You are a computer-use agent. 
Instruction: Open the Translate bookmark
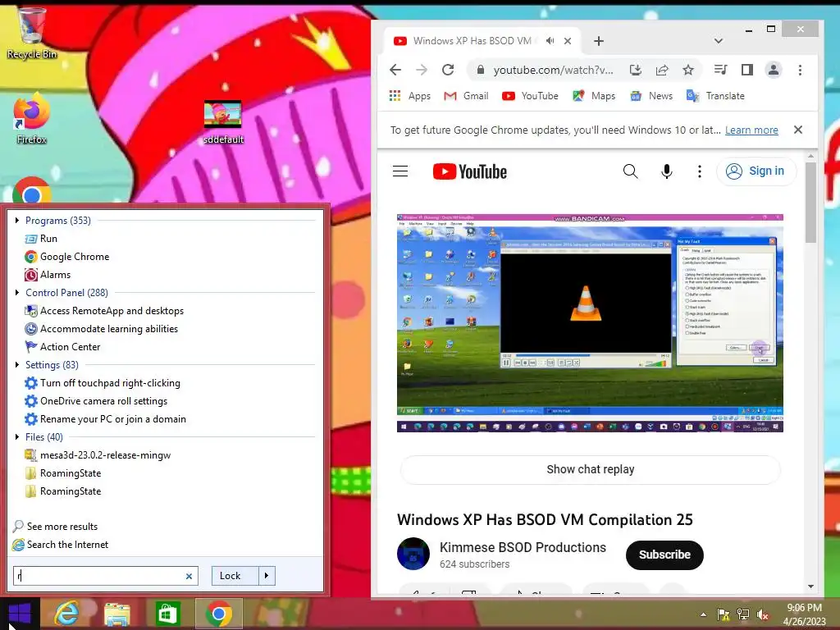(x=715, y=96)
